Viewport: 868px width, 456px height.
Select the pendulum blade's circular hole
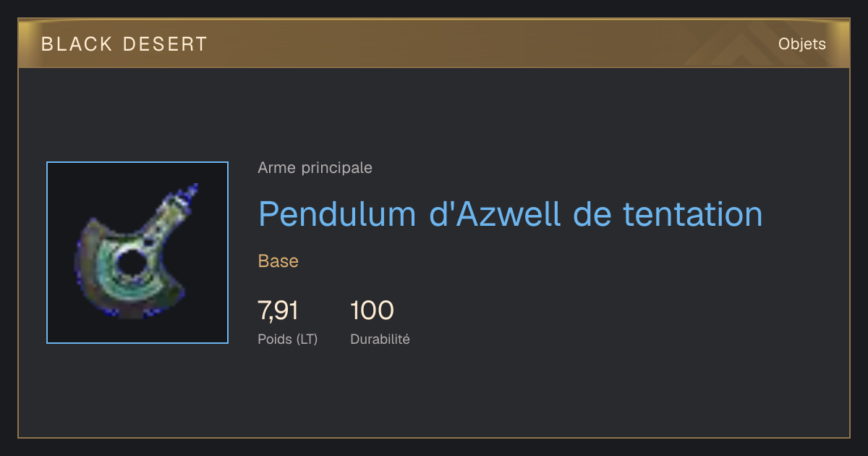click(x=131, y=264)
